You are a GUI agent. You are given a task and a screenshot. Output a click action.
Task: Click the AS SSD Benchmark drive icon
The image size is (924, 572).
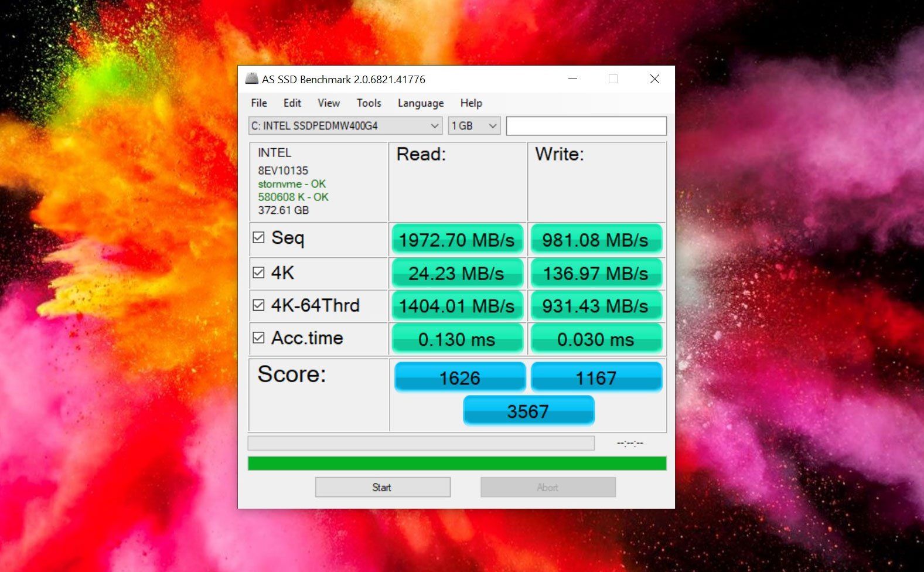pyautogui.click(x=251, y=79)
